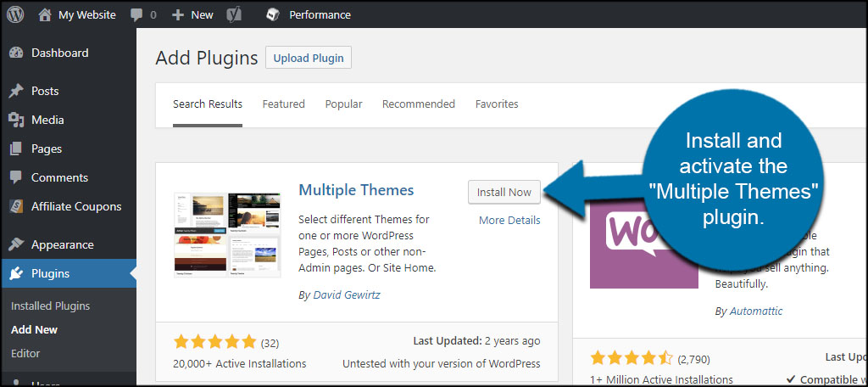Switch to the Featured tab
This screenshot has width=868, height=387.
click(x=283, y=104)
